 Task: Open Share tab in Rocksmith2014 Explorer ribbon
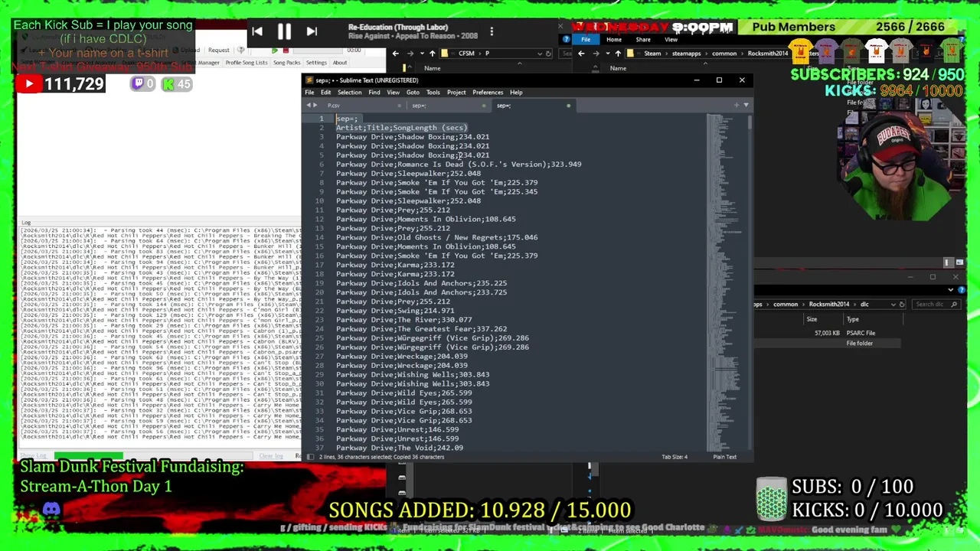[x=643, y=40]
